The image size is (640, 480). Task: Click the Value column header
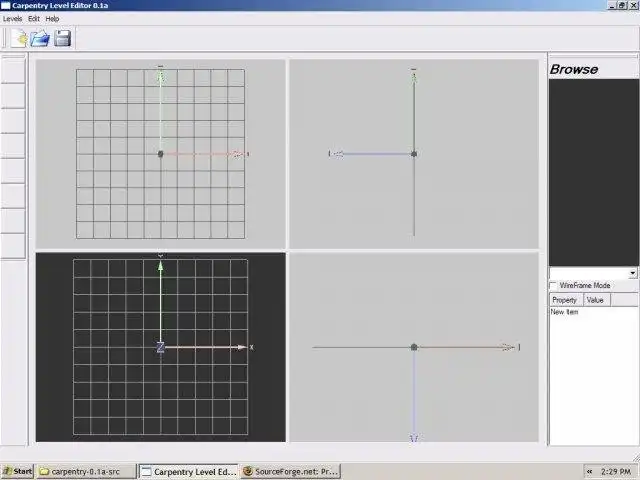596,300
